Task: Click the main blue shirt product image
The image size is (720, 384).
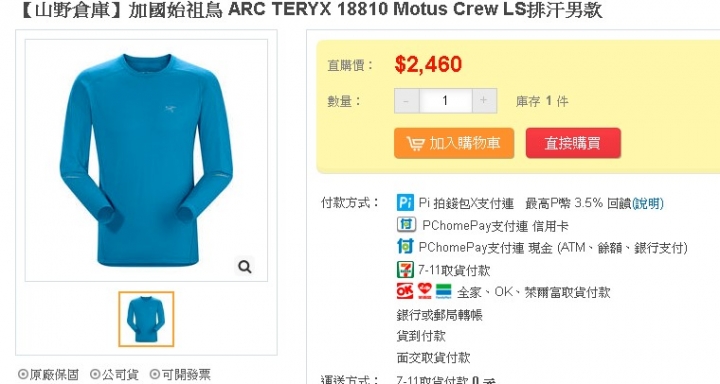Action: click(x=146, y=160)
